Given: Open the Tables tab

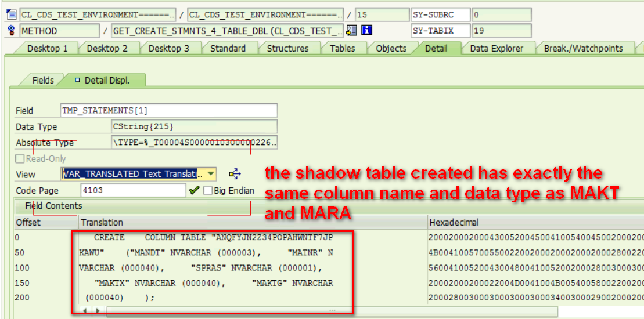Looking at the screenshot, I should tap(343, 48).
